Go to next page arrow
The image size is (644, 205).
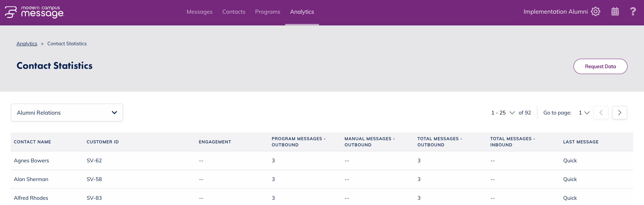pyautogui.click(x=619, y=113)
